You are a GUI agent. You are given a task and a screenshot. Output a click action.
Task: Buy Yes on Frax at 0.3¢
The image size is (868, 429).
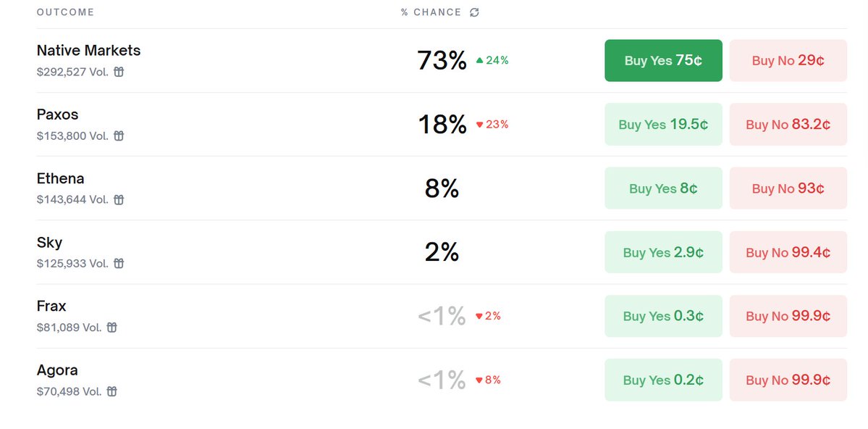coord(663,316)
